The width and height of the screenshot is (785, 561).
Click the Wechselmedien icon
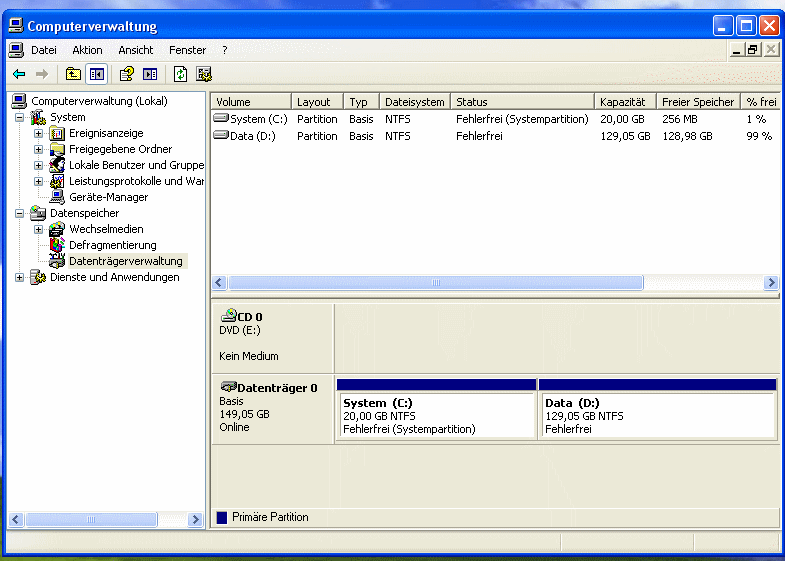[x=57, y=229]
